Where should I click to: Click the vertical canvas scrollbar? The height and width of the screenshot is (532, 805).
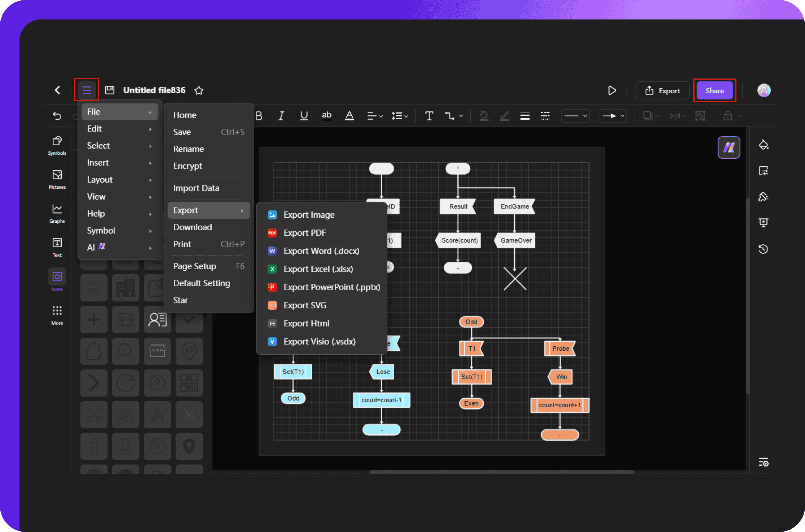pos(748,296)
